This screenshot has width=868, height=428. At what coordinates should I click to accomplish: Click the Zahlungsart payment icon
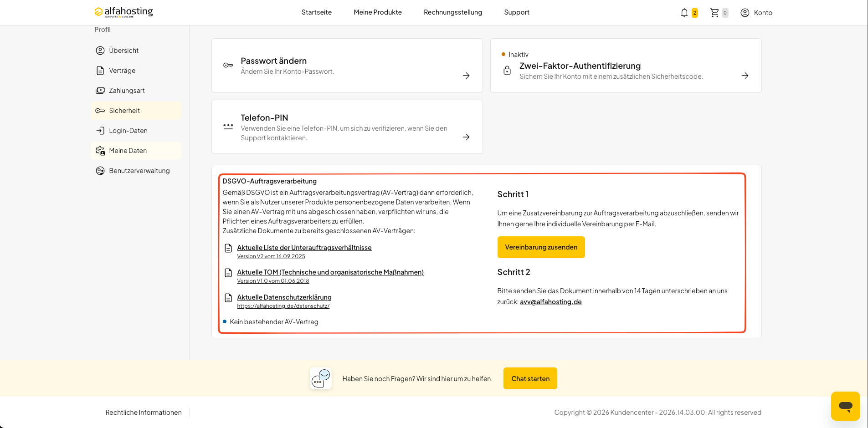pyautogui.click(x=100, y=91)
